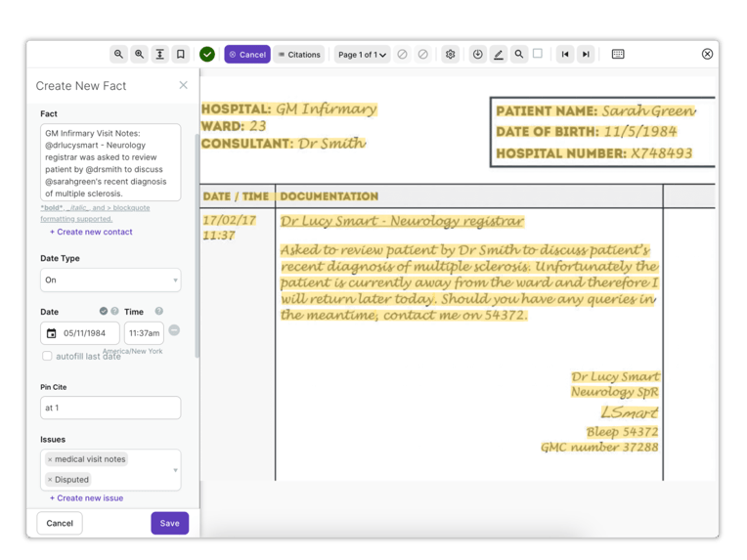Jump to last page icon

586,55
